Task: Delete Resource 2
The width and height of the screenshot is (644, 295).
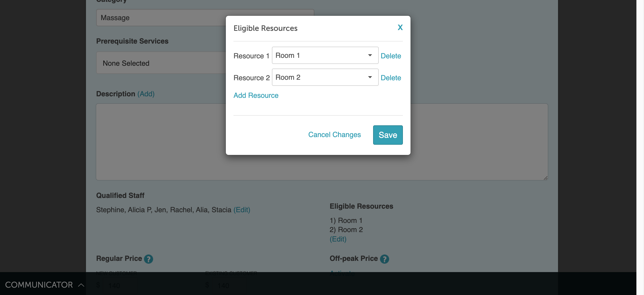Action: (x=391, y=78)
